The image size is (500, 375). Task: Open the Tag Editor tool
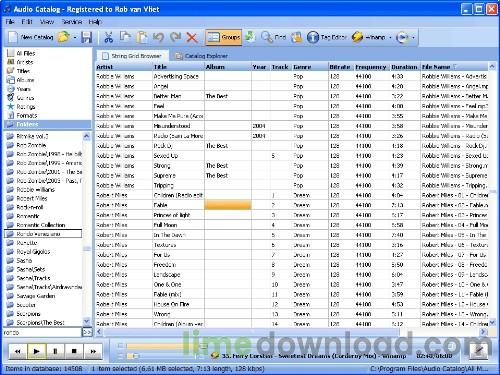click(326, 37)
